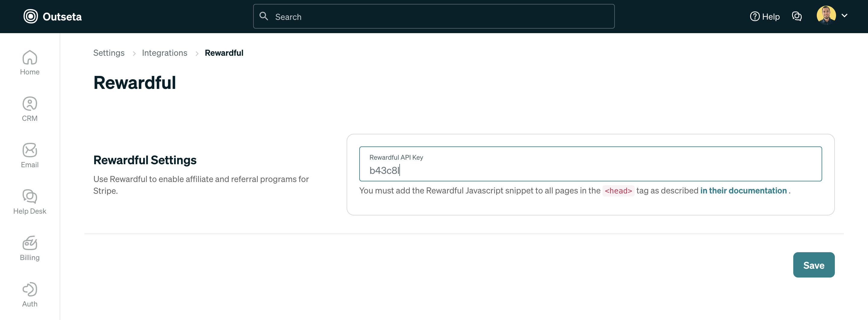Screen dimensions: 868x320
Task: Open Help from the top bar
Action: 765,16
